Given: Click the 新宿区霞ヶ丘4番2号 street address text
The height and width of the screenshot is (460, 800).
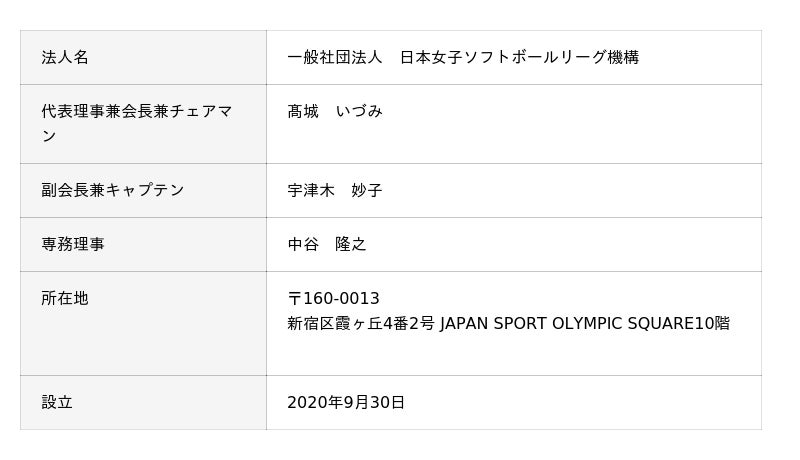Looking at the screenshot, I should click(x=361, y=324).
